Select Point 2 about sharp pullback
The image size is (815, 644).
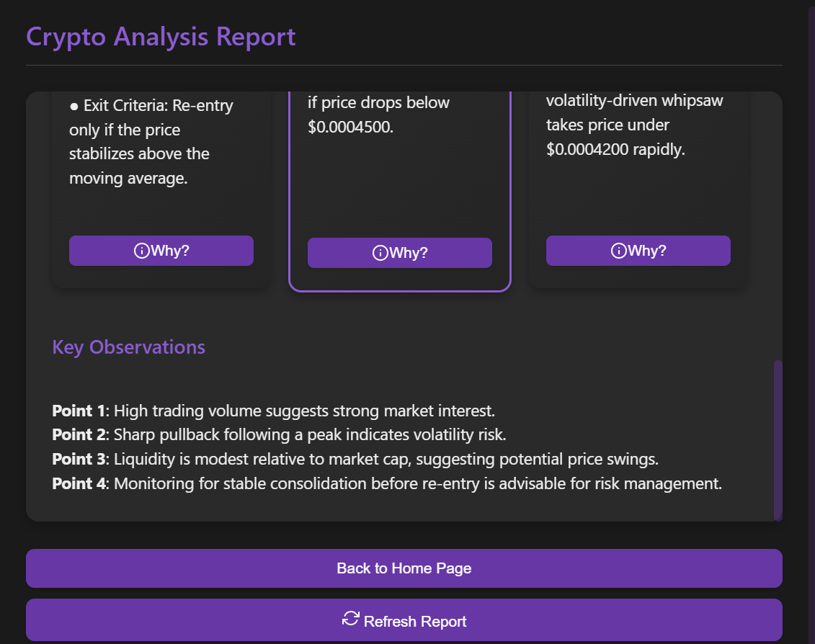coord(279,435)
